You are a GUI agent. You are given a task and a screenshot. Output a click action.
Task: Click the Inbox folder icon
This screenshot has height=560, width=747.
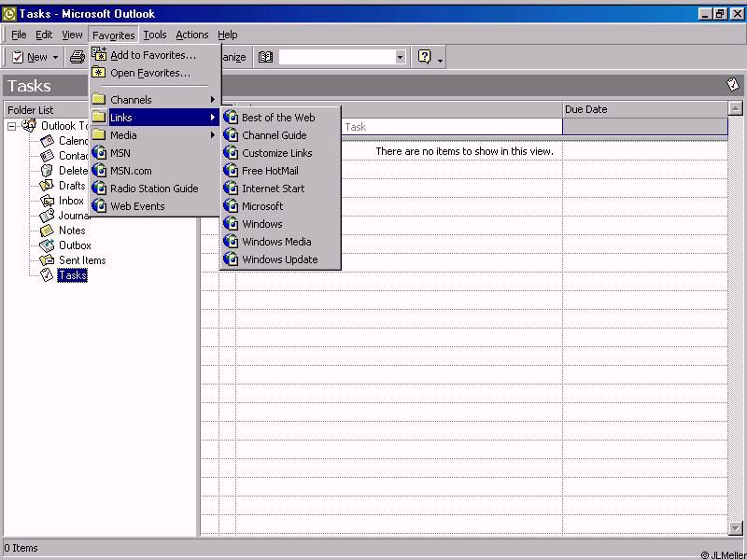[x=48, y=201]
